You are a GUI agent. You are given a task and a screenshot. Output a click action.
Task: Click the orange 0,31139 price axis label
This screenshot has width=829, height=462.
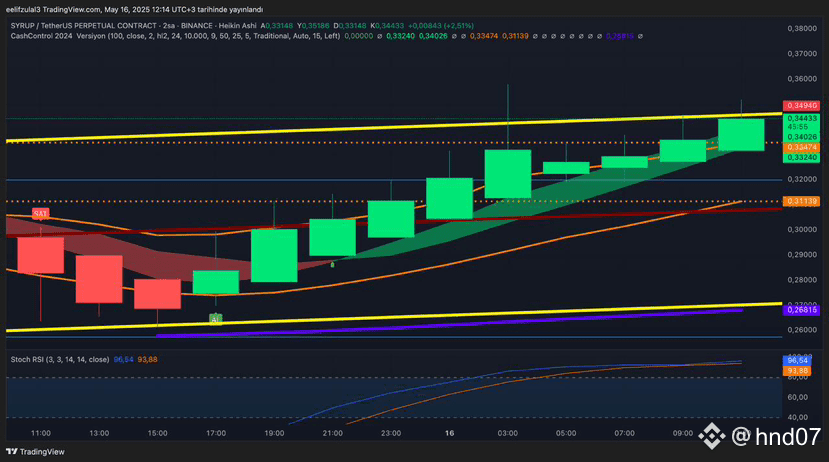[x=802, y=201]
